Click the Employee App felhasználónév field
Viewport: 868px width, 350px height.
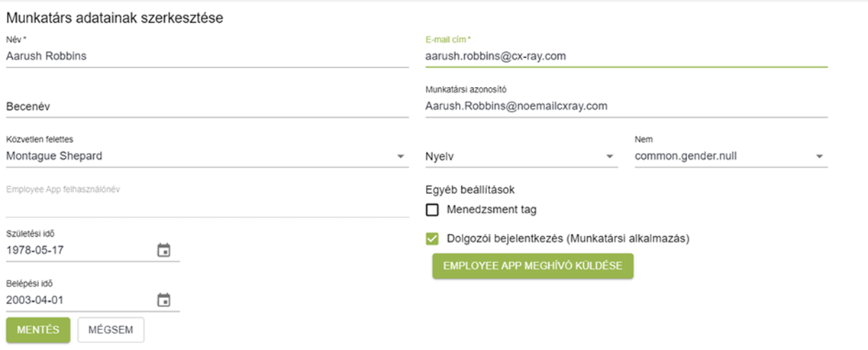tap(206, 205)
